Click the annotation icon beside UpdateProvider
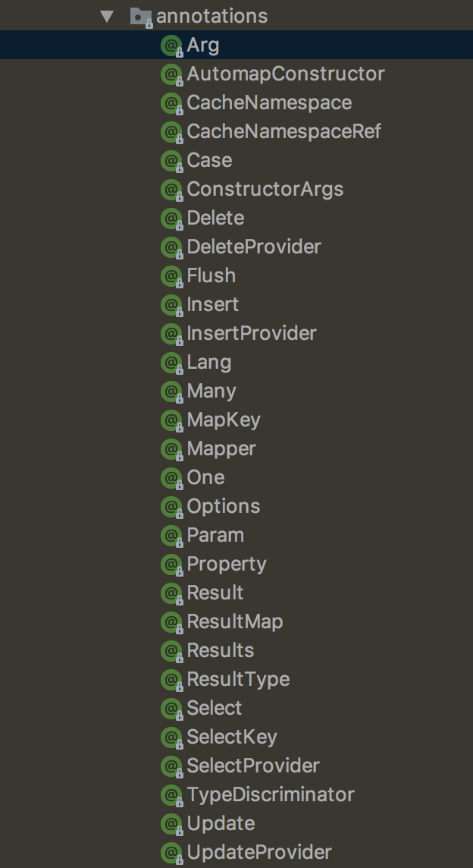 tap(172, 853)
